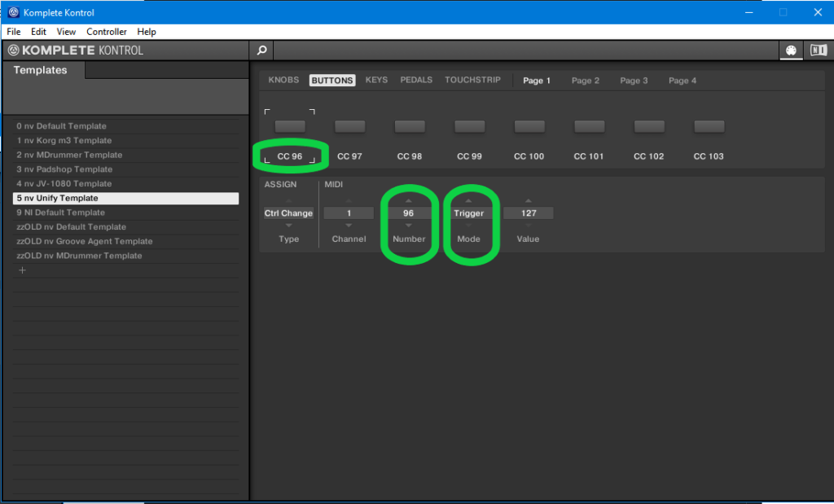Go to Page 1
The width and height of the screenshot is (834, 504).
(537, 81)
